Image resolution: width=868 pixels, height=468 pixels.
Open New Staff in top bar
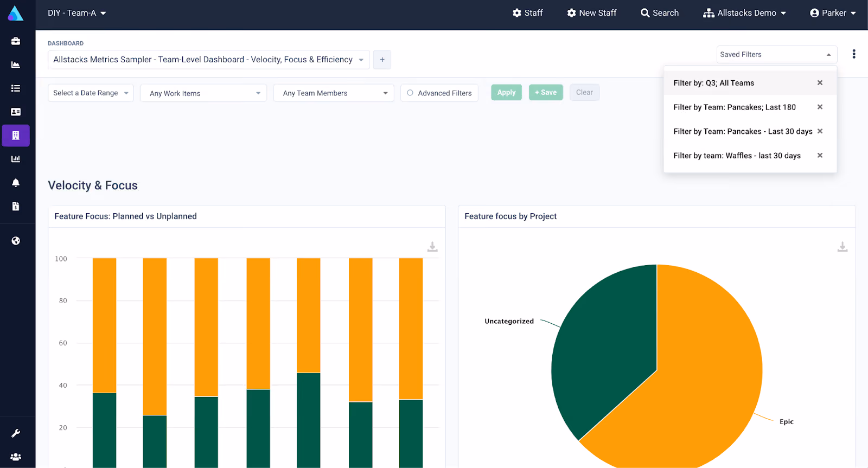[592, 13]
